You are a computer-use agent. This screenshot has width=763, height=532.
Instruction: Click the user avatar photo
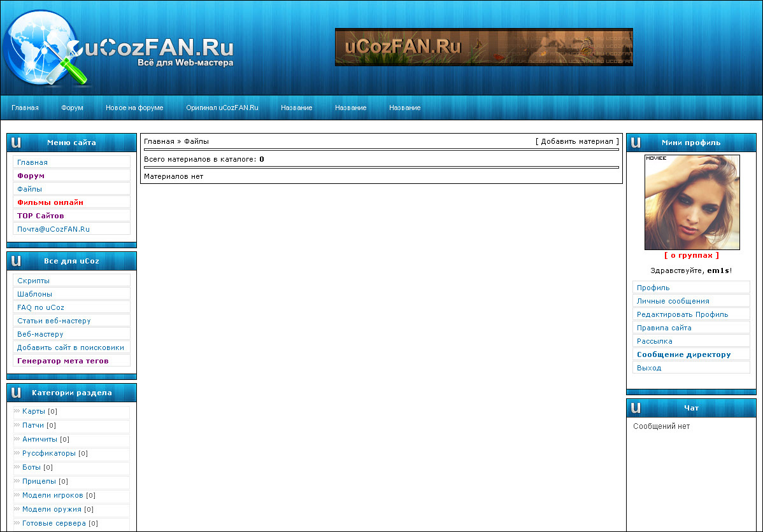(692, 202)
